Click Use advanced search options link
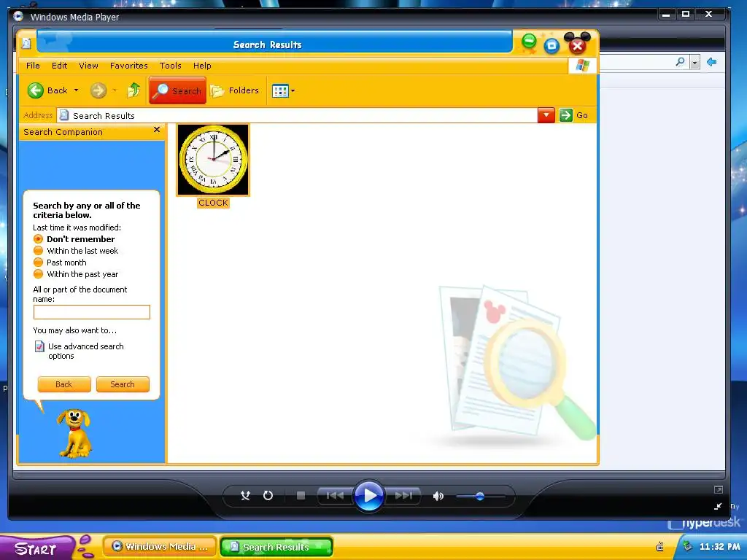This screenshot has height=560, width=747. click(86, 351)
